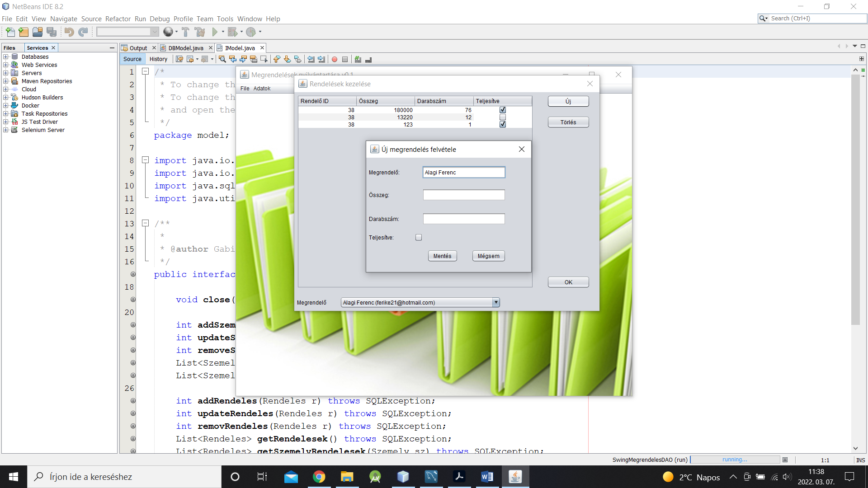Open File Explorer from the taskbar
Screen dimensions: 868x488
[347, 477]
